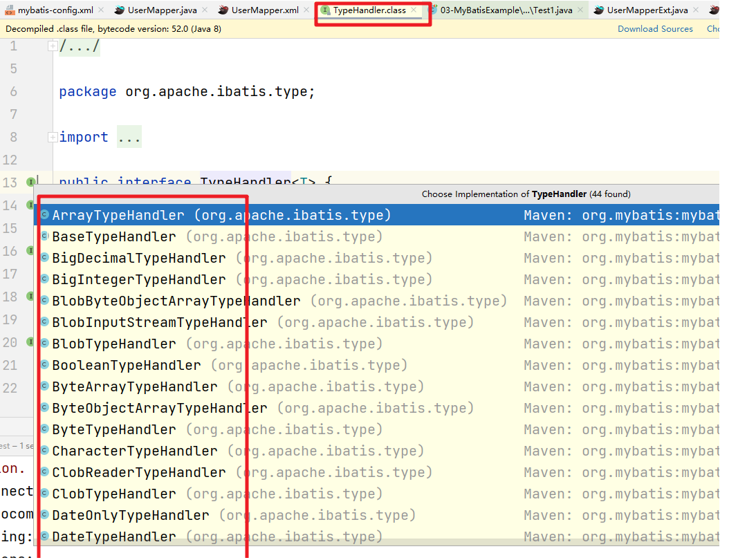Choose DateTypeHandler from the list
The image size is (729, 560).
[x=376, y=536]
